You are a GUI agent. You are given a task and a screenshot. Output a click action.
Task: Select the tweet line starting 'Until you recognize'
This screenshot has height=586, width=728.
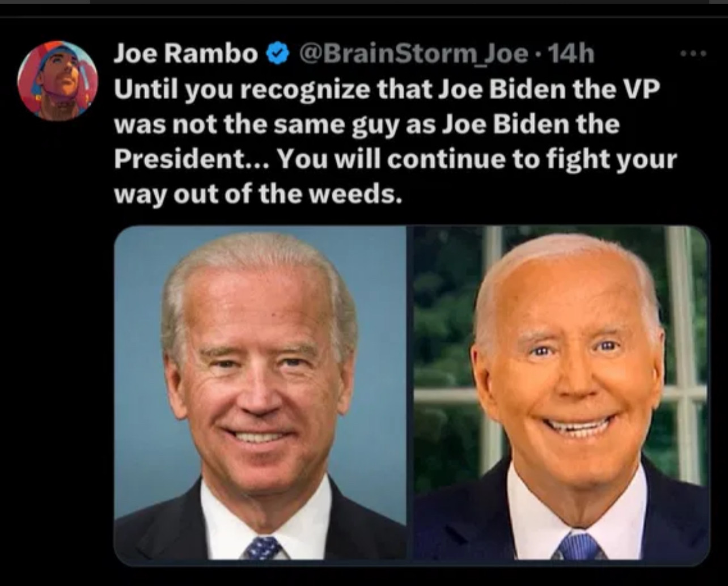(x=387, y=90)
